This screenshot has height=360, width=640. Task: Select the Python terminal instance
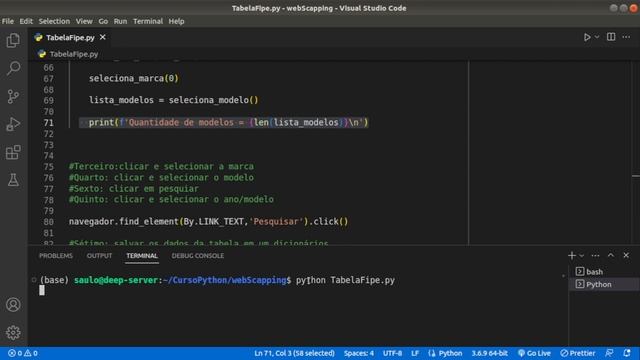[x=604, y=284]
